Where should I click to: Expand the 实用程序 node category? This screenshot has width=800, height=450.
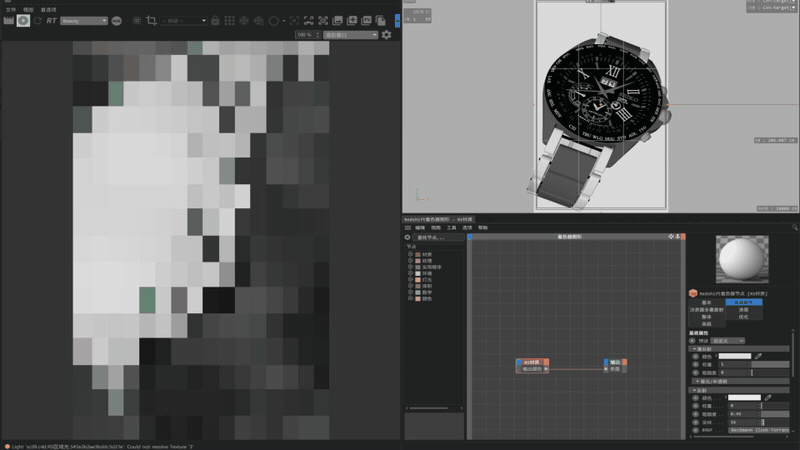(410, 267)
